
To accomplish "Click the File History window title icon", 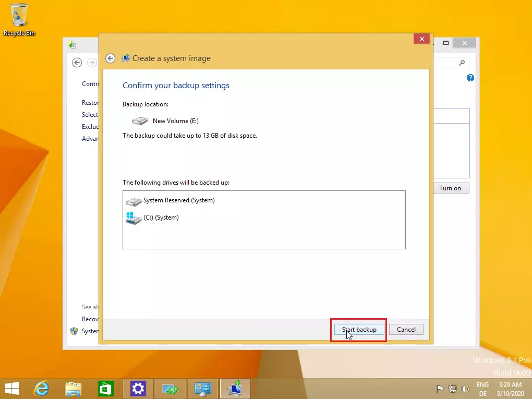I will [71, 45].
